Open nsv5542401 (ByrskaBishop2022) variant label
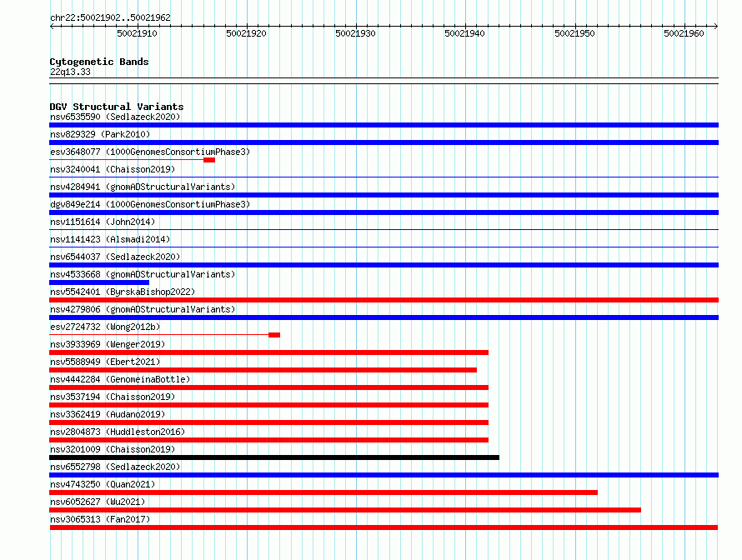Viewport: 742px width, 560px height. coord(123,292)
